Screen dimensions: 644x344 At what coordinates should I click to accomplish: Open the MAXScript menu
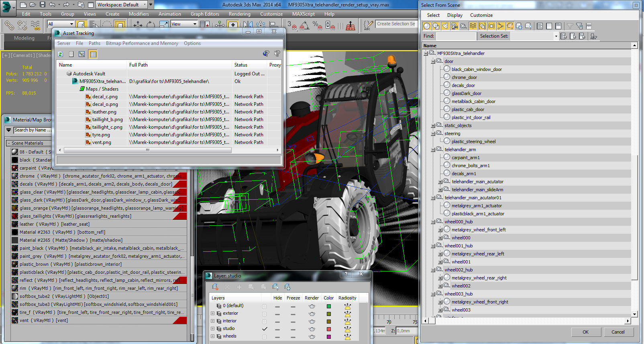(304, 14)
